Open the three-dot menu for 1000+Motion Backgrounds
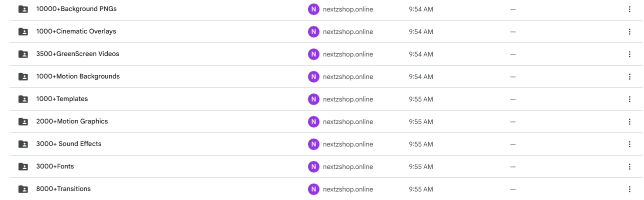This screenshot has width=644, height=200. (629, 76)
